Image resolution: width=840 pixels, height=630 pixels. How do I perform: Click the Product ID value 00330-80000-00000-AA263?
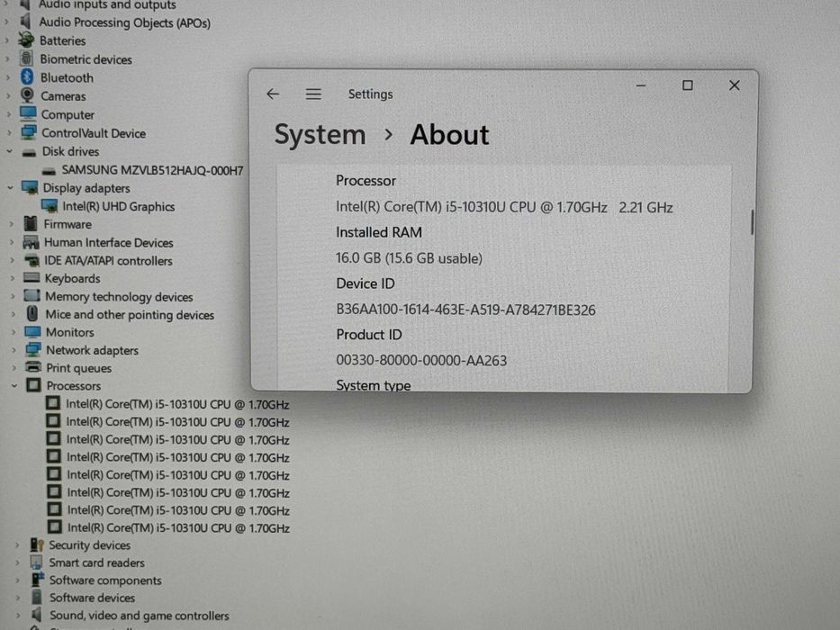pos(421,361)
